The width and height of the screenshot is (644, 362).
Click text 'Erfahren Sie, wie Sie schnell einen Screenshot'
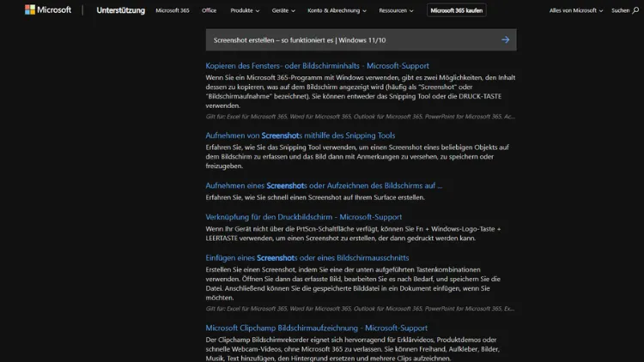[x=273, y=197]
